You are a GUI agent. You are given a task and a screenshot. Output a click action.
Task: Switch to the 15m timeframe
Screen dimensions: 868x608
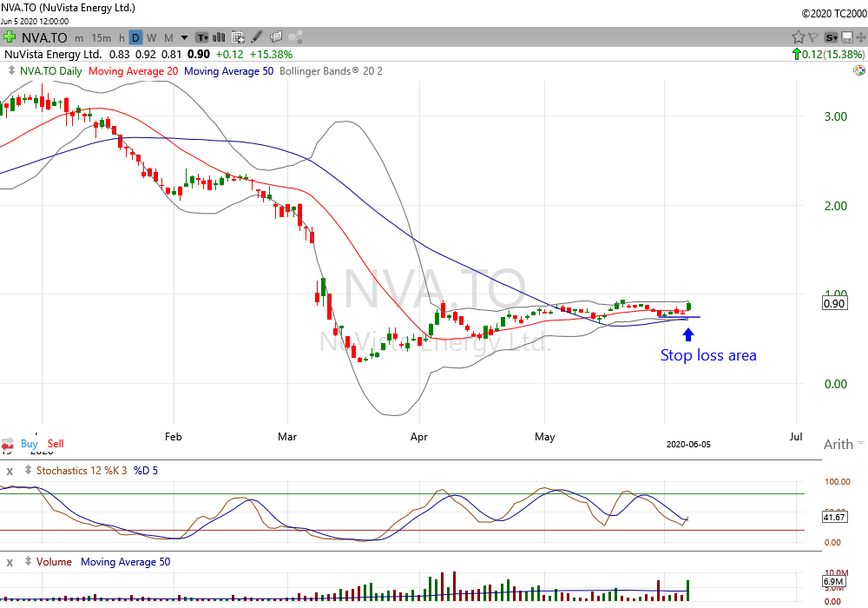102,38
